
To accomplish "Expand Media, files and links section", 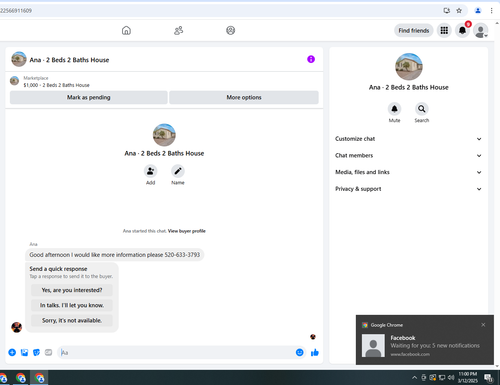I will (408, 172).
